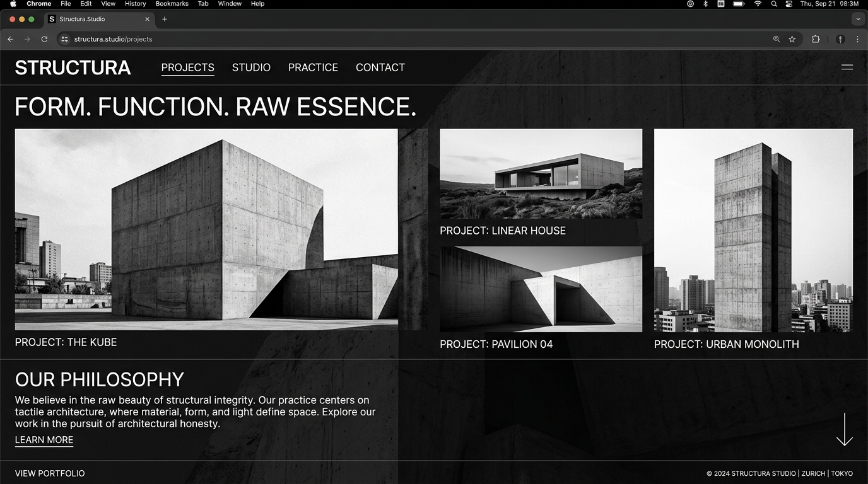
Task: Open the zoom magnifier in address bar
Action: click(777, 39)
